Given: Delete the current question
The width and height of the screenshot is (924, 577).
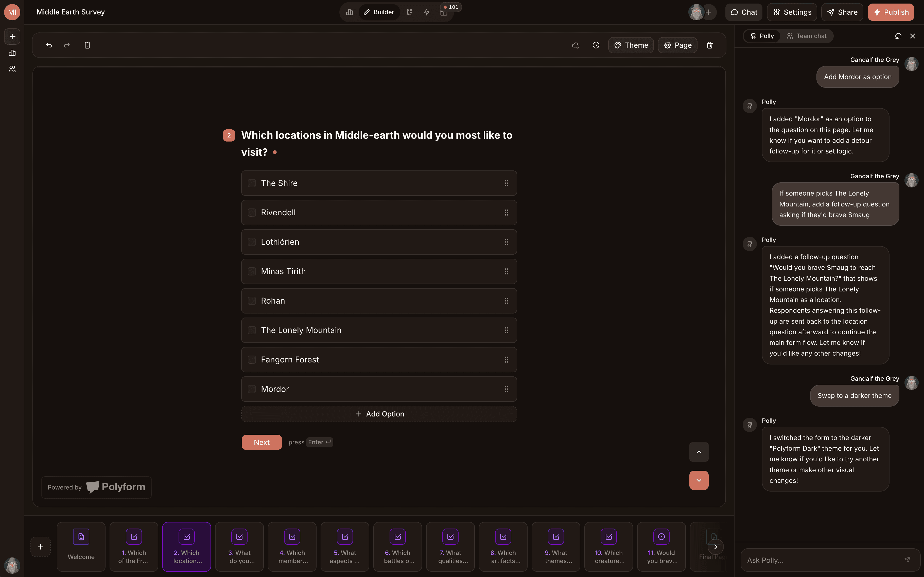Looking at the screenshot, I should [709, 45].
